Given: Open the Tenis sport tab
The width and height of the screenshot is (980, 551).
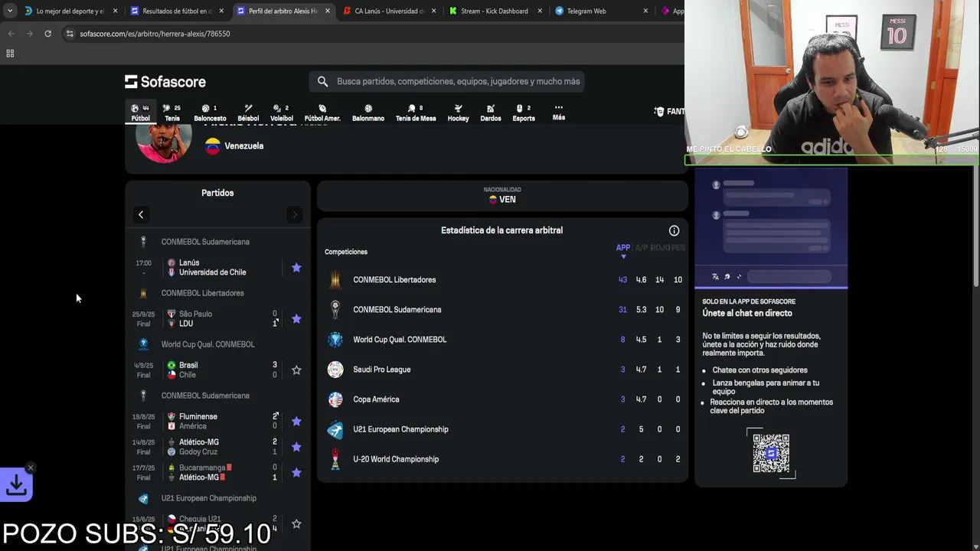Looking at the screenshot, I should [172, 112].
